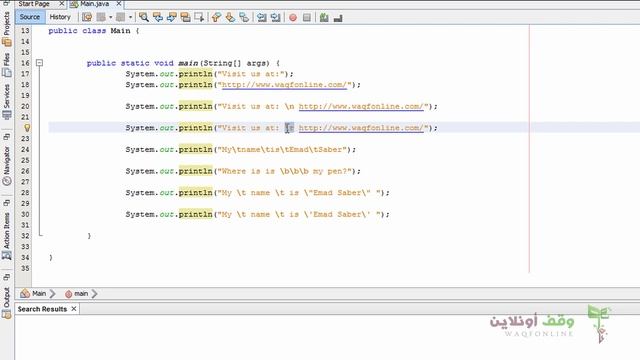
Task: Click Find Selection magnifier icon
Action: click(x=144, y=17)
